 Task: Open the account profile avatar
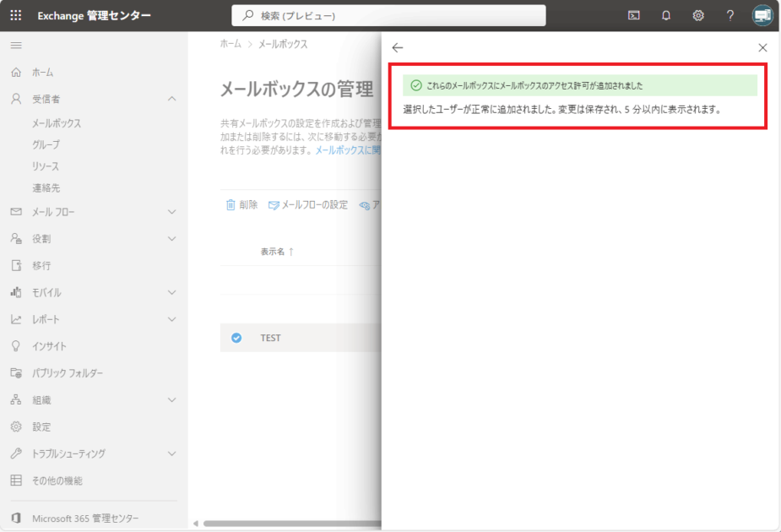762,15
